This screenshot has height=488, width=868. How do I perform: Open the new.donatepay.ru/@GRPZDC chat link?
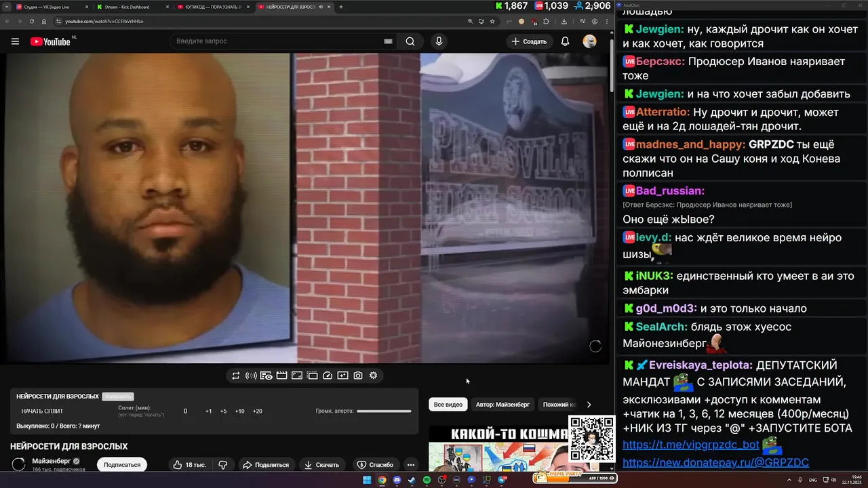715,463
